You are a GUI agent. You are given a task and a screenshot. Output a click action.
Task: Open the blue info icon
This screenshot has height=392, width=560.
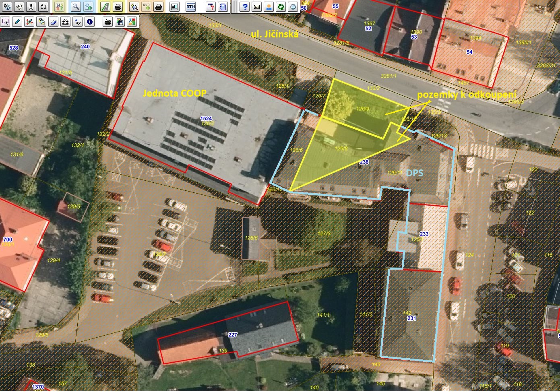(x=89, y=22)
